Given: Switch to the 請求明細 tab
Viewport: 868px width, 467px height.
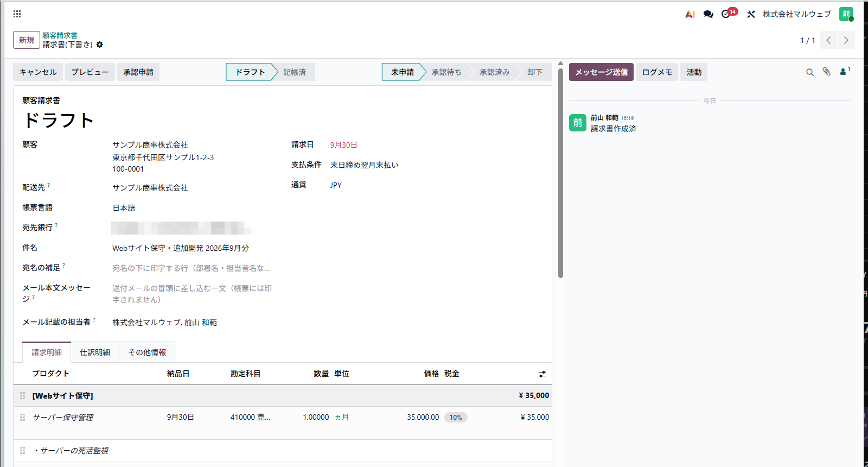Looking at the screenshot, I should [47, 352].
